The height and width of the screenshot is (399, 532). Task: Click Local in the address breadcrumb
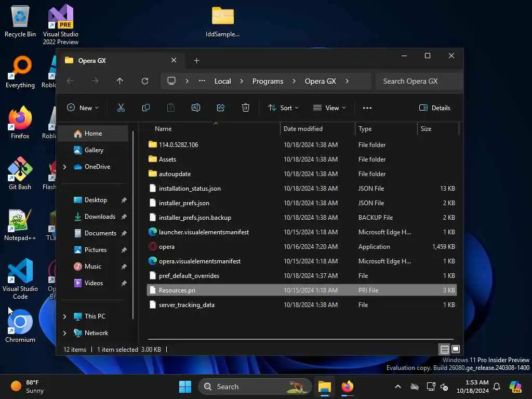click(222, 81)
